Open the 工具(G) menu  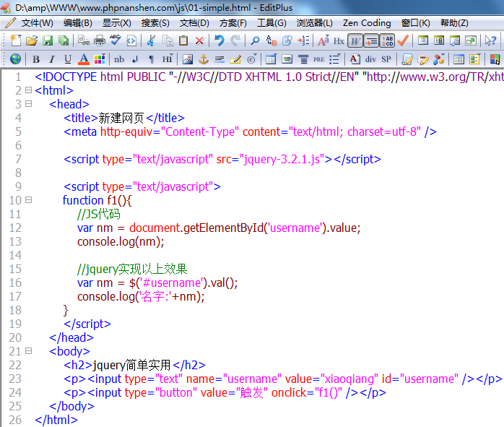271,23
